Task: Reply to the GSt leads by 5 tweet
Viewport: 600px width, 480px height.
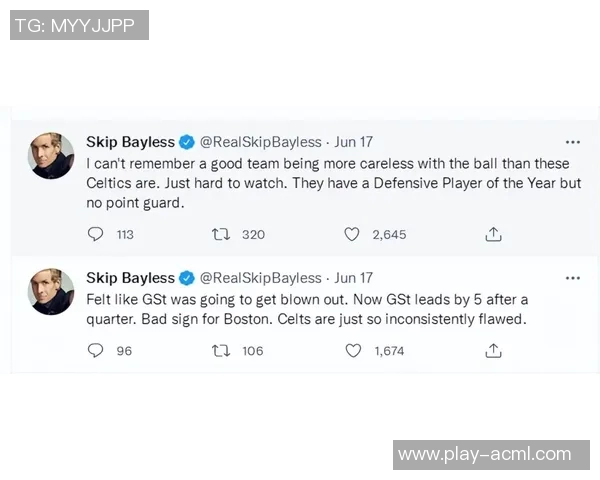Action: point(96,351)
